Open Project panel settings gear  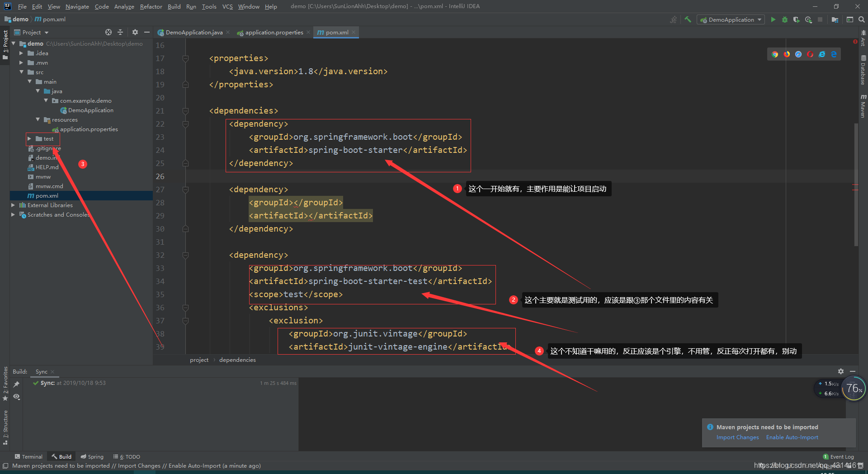(x=135, y=32)
